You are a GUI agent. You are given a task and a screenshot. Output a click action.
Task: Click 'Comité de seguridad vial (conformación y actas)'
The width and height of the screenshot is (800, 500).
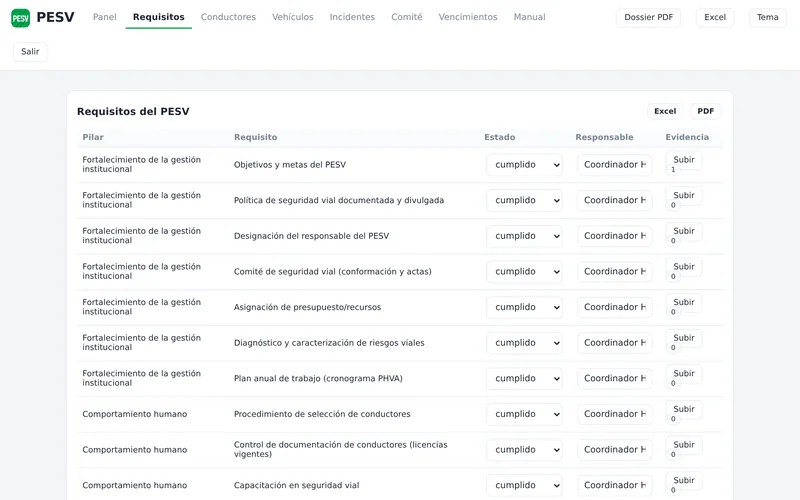pyautogui.click(x=333, y=272)
